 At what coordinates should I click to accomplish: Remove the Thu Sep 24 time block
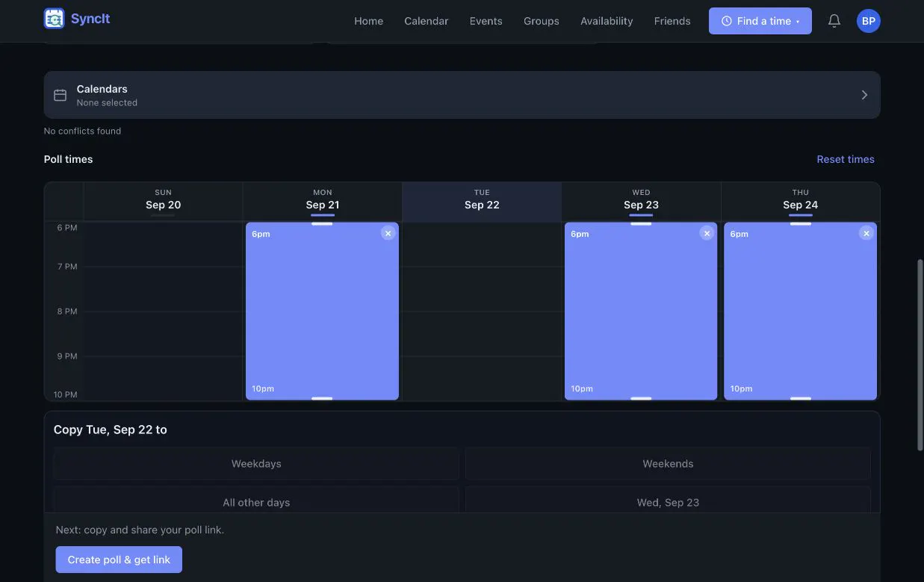pyautogui.click(x=866, y=233)
